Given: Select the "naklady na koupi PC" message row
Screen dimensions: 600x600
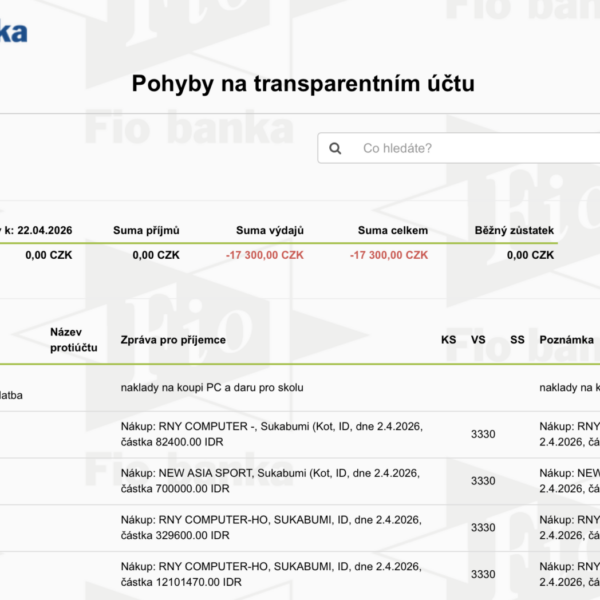Looking at the screenshot, I should 211,387.
